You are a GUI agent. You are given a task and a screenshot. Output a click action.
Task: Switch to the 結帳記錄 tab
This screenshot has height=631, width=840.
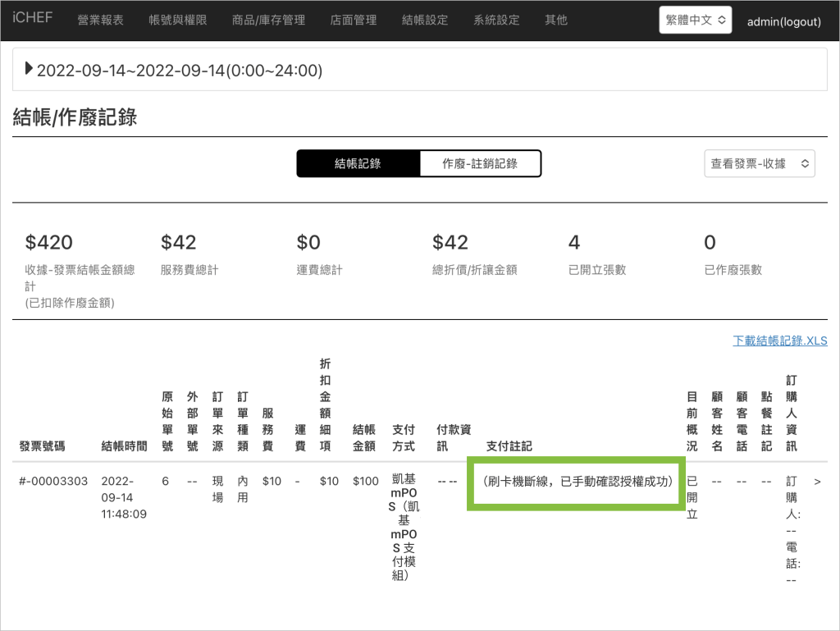coord(358,163)
